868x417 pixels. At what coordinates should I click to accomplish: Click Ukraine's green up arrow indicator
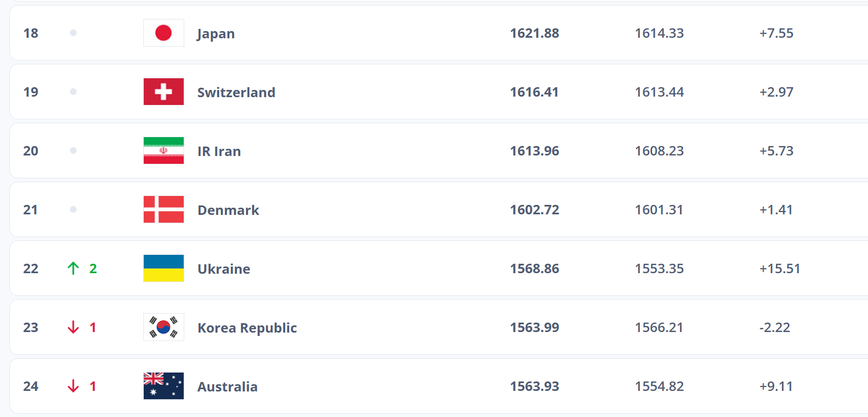73,269
